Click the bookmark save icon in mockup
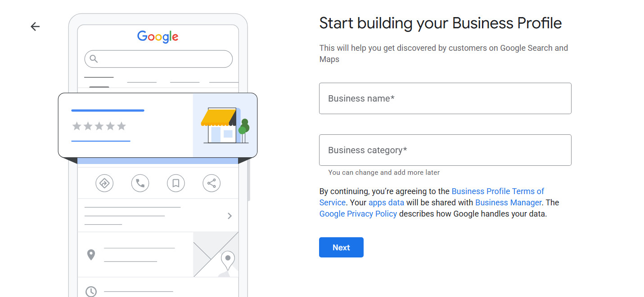The height and width of the screenshot is (297, 644). (176, 183)
